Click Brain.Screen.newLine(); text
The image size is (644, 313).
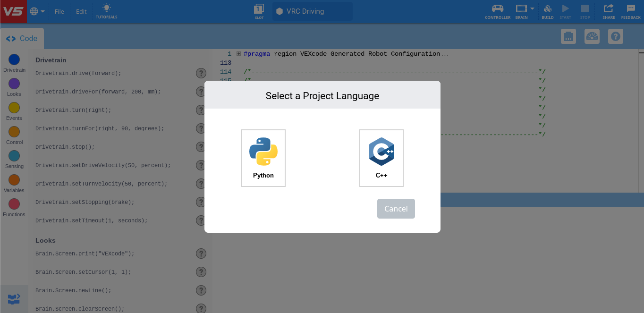coord(73,290)
